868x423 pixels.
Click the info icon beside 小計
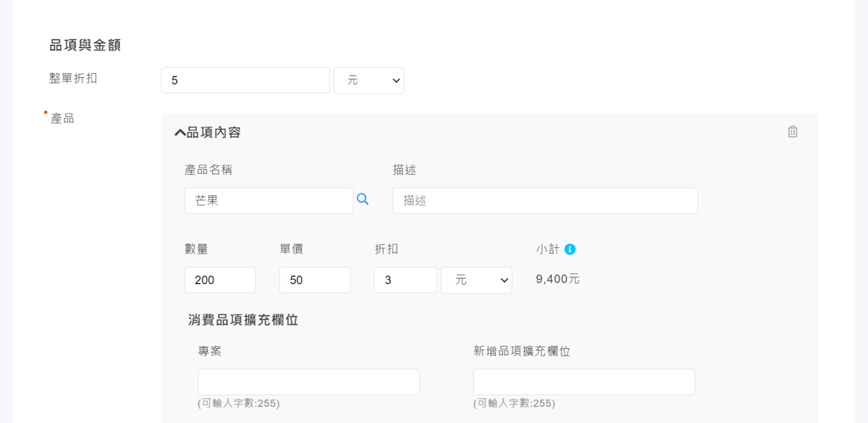click(x=570, y=249)
